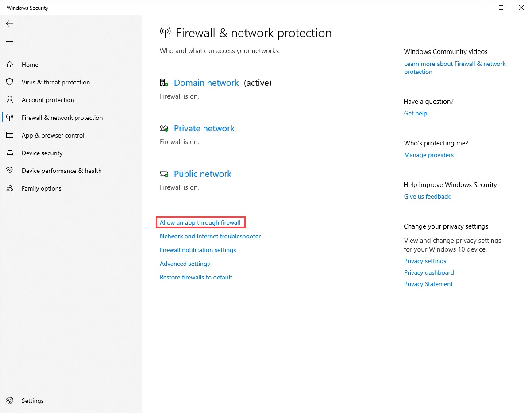Image resolution: width=532 pixels, height=413 pixels.
Task: Select the Virus & threat protection shield icon
Action: pos(10,82)
